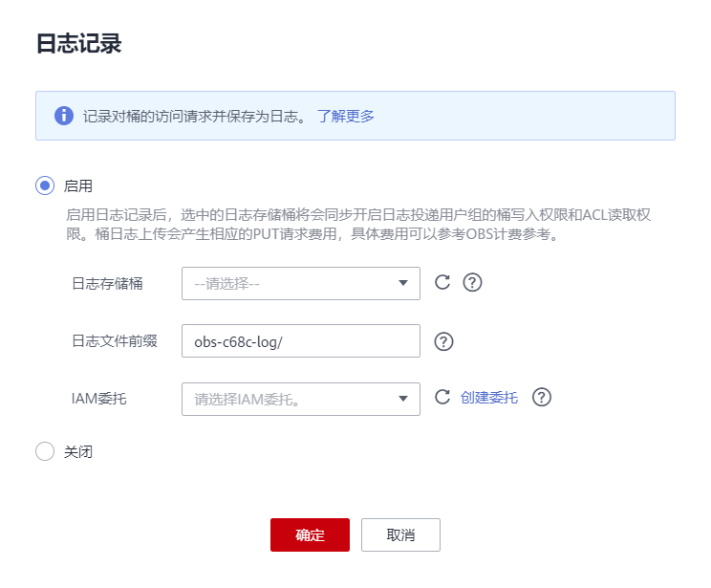Open the 了解更多 link

(346, 117)
